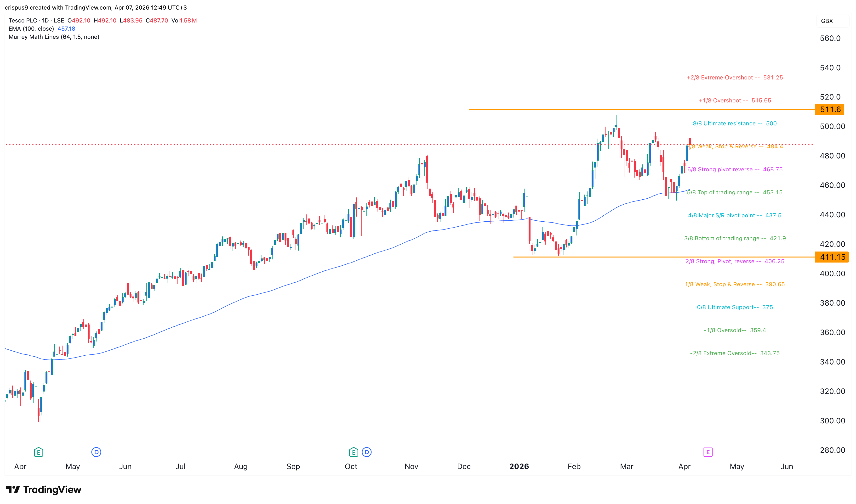Click the 8/8 Ultimate resistance 500 label
The width and height of the screenshot is (856, 504).
[x=734, y=124]
